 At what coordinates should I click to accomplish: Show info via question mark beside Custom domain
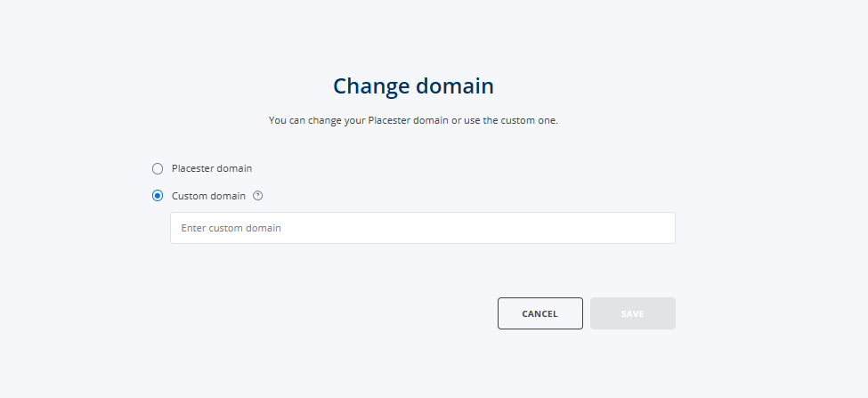point(257,195)
